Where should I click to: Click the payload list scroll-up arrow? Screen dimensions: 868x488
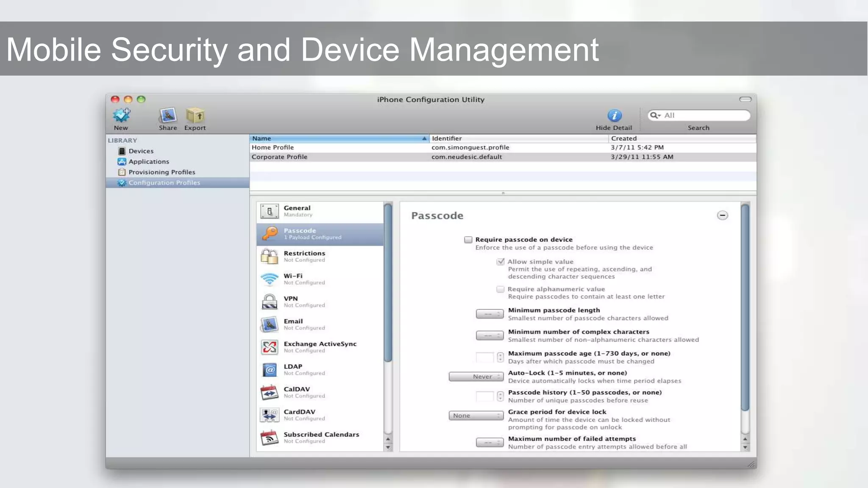pos(388,439)
